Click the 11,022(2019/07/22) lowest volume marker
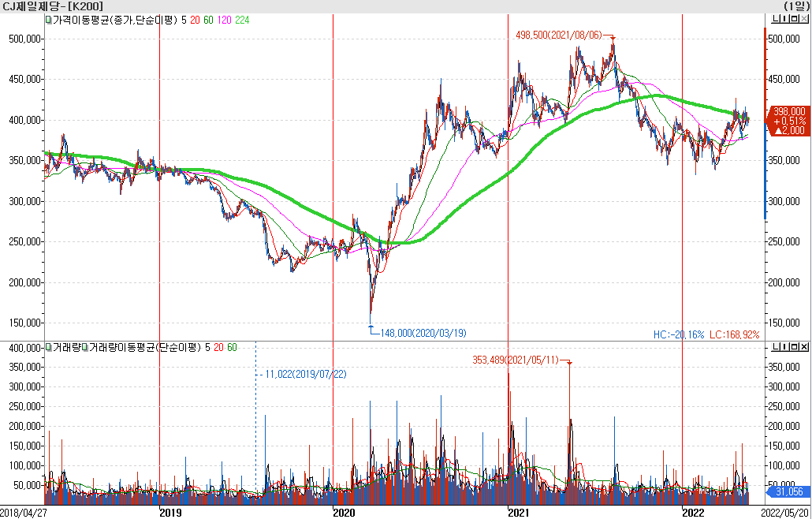 pos(306,374)
